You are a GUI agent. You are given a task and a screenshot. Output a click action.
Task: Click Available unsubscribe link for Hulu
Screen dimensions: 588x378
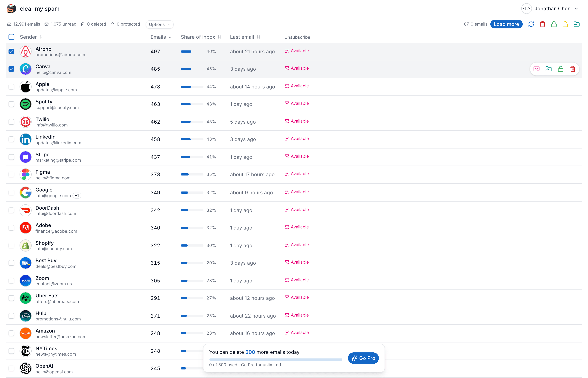tap(297, 315)
